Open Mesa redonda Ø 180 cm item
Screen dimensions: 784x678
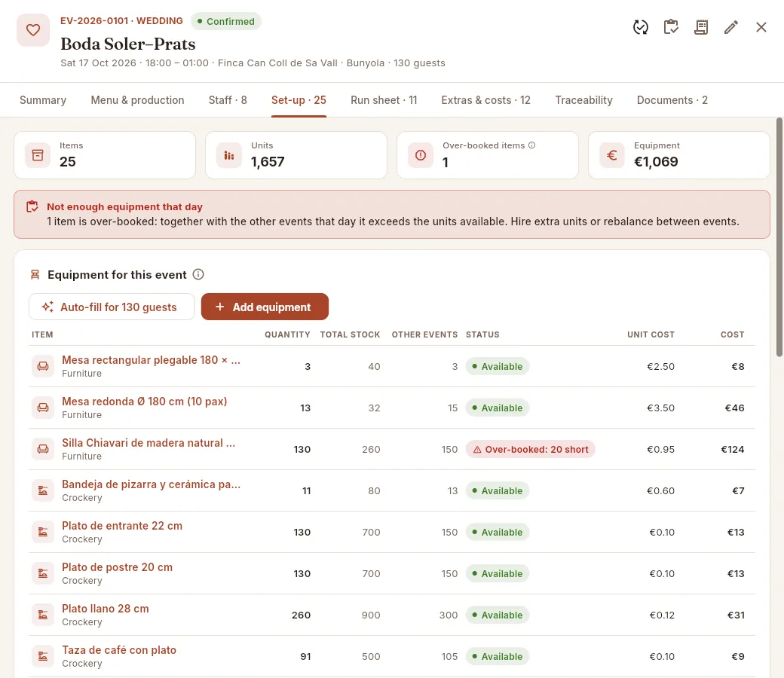click(145, 402)
